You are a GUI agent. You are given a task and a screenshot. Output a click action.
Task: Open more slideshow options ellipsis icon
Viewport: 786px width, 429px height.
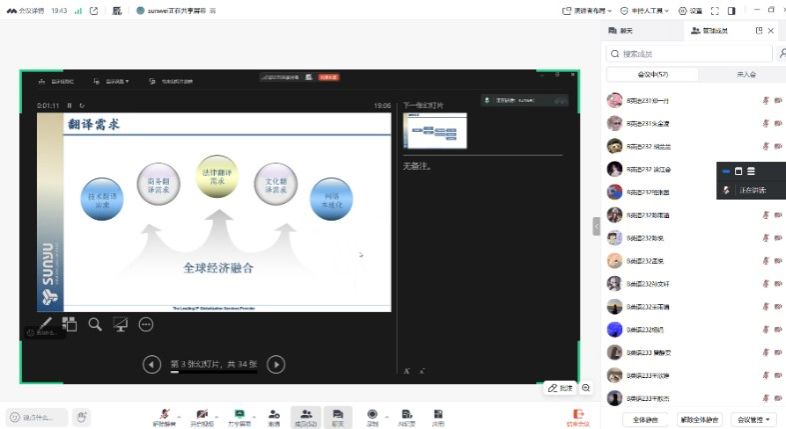[146, 324]
